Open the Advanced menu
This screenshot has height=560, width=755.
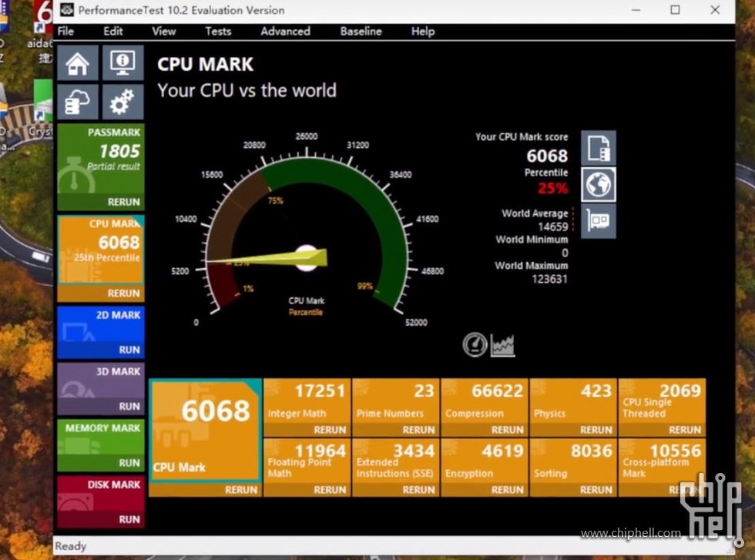(286, 32)
